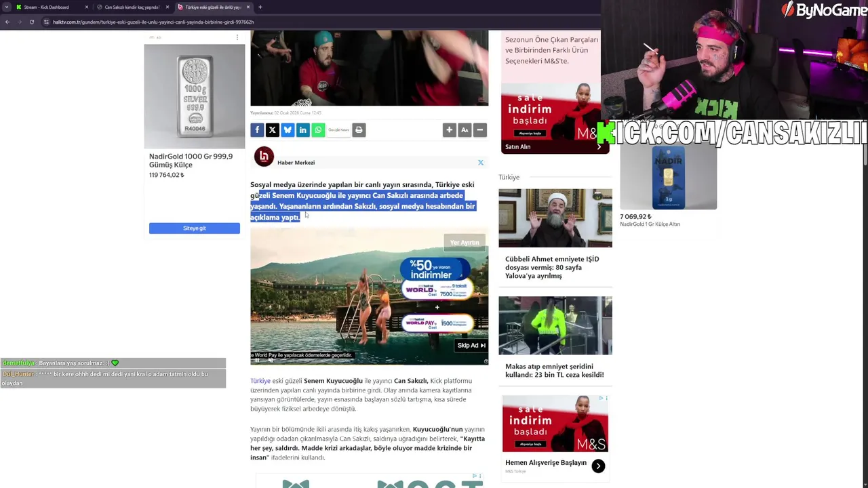Share article on LinkedIn
868x488 pixels.
point(303,129)
